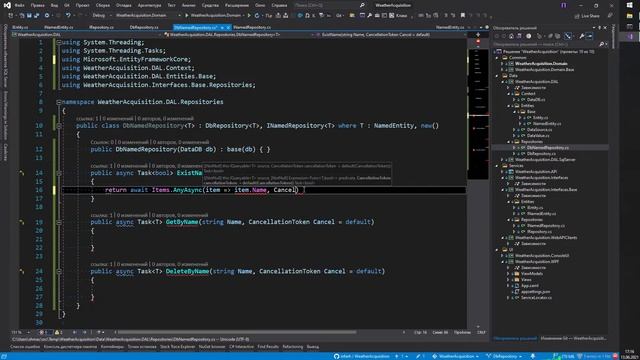Select appsettings.json in Solution Explorer
Screen dimensions: 640x360
pos(535,291)
